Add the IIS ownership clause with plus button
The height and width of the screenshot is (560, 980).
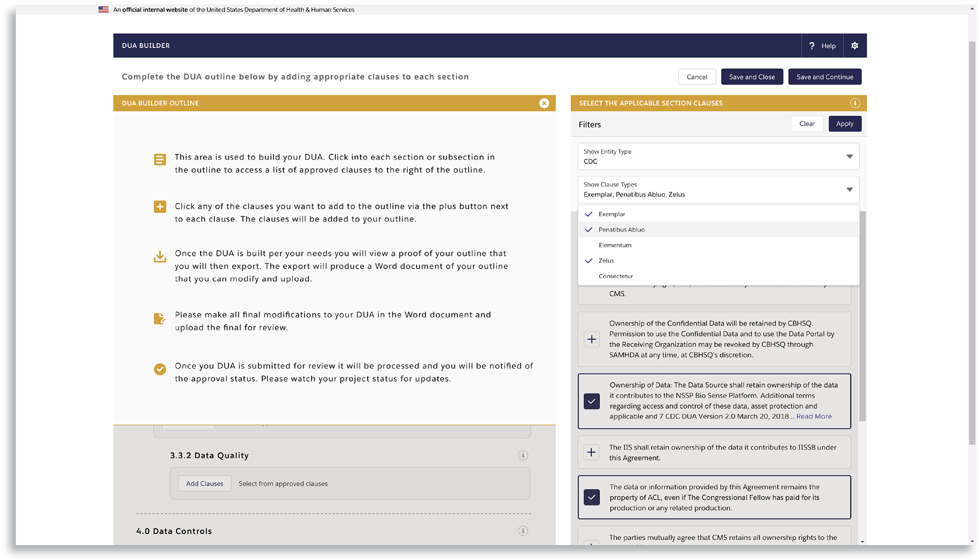coord(592,452)
